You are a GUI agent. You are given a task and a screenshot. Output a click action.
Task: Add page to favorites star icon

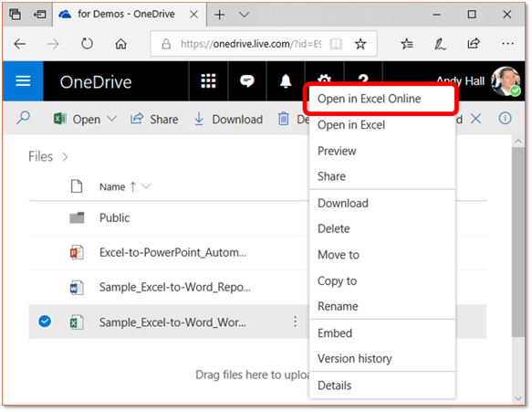(x=360, y=44)
